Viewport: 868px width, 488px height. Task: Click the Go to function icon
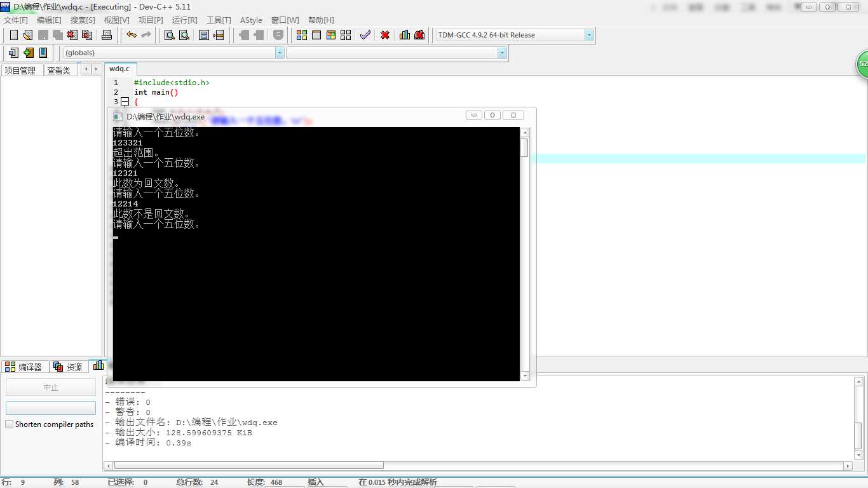(x=204, y=35)
